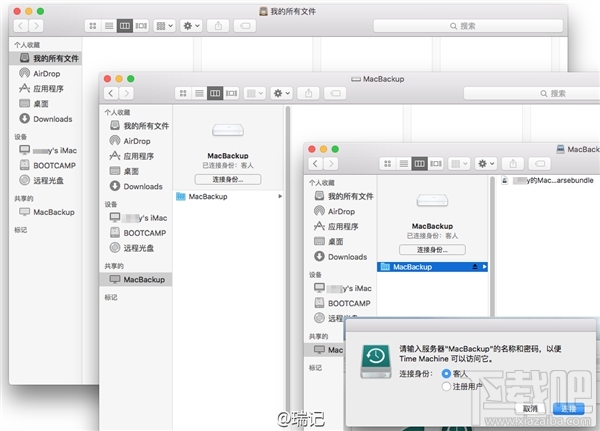
Task: Open gear action menu in rear 我的所有文件 window
Action: coord(191,26)
